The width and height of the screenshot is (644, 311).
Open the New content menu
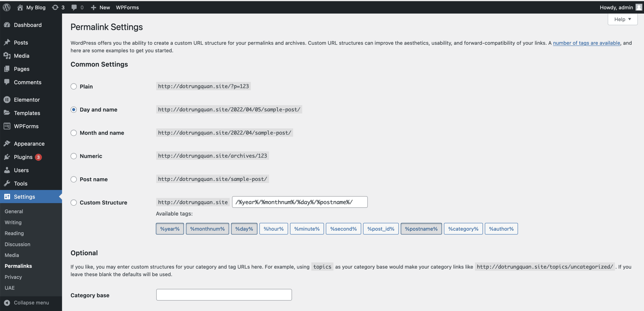click(100, 7)
